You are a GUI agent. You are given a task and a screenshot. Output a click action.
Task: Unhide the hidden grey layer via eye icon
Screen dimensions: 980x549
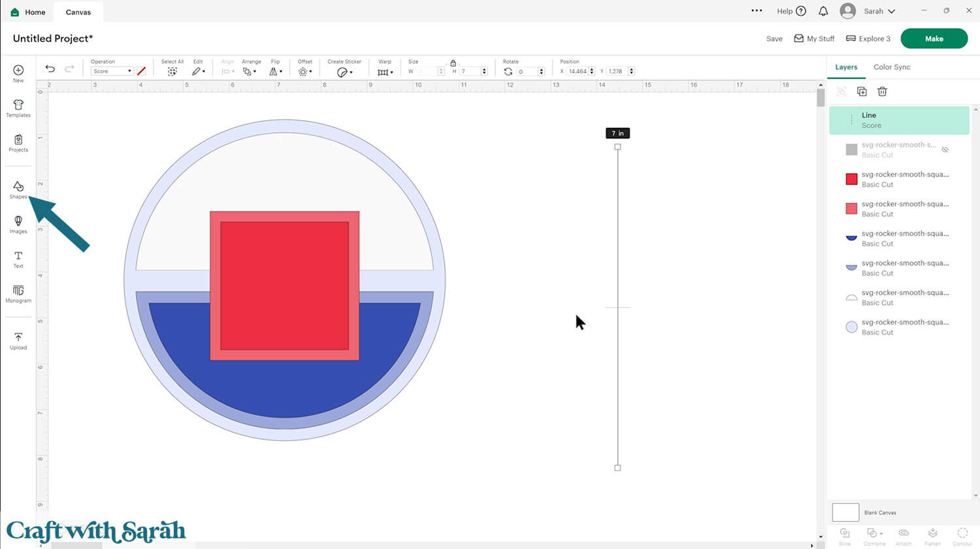[945, 149]
